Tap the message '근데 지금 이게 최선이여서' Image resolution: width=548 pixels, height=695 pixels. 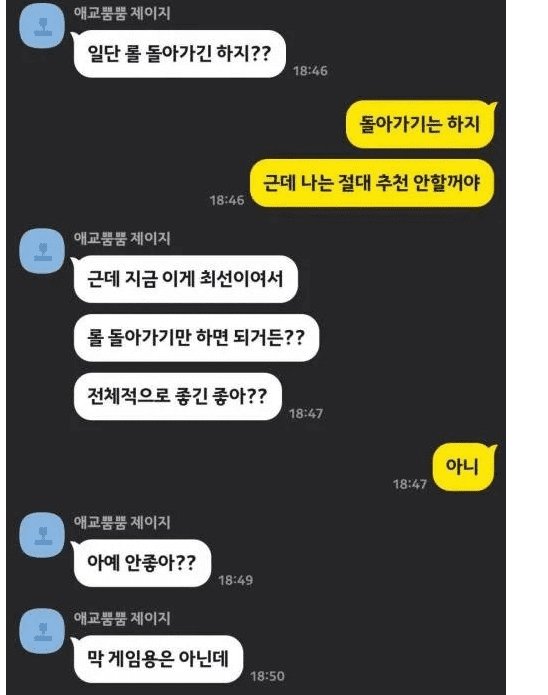[185, 279]
